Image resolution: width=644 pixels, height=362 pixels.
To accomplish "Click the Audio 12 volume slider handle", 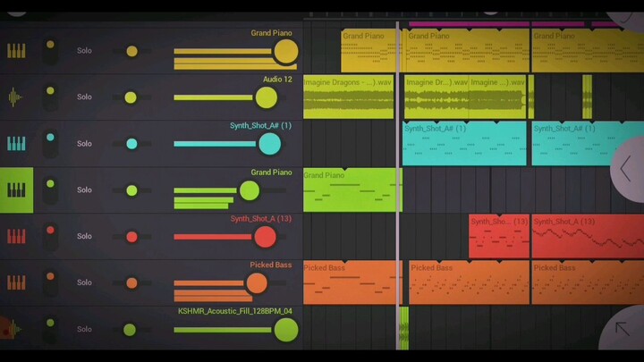I will pos(267,97).
